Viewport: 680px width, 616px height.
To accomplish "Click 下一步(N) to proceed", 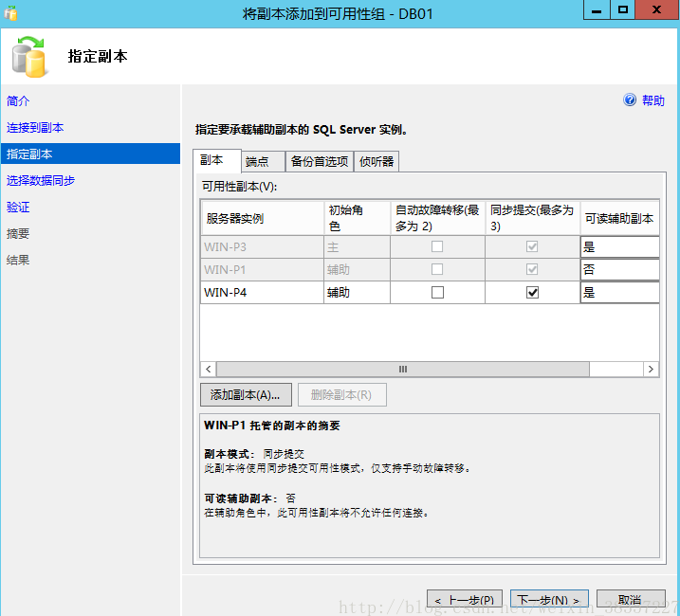I will click(x=549, y=600).
